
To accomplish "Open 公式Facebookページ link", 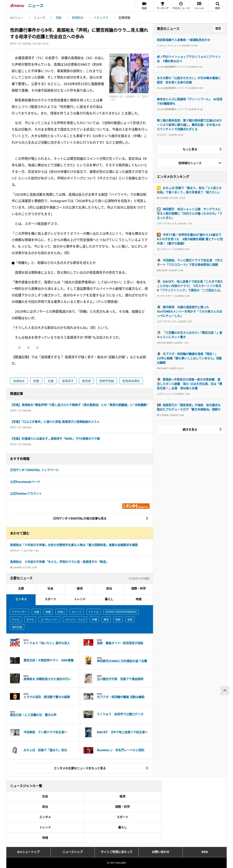I will point(25,482).
